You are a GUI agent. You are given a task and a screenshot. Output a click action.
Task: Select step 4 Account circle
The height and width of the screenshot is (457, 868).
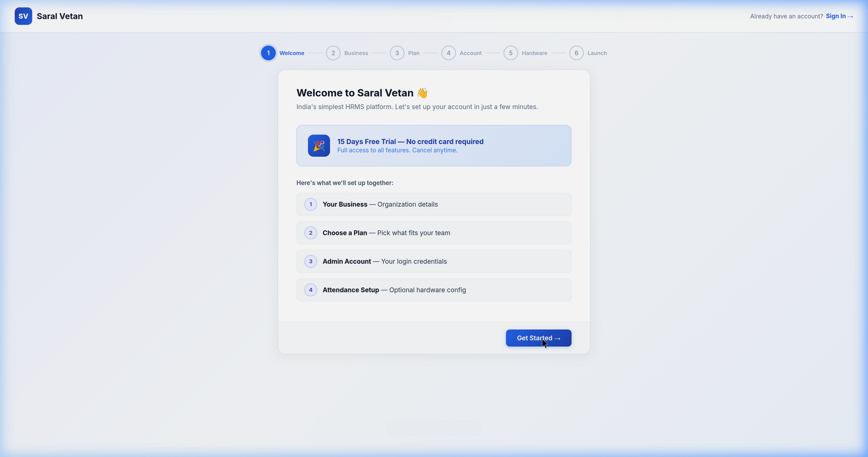449,53
